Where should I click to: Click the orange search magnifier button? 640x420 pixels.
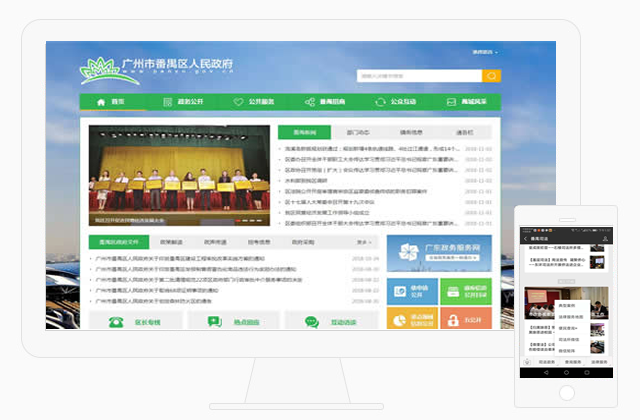coord(492,76)
